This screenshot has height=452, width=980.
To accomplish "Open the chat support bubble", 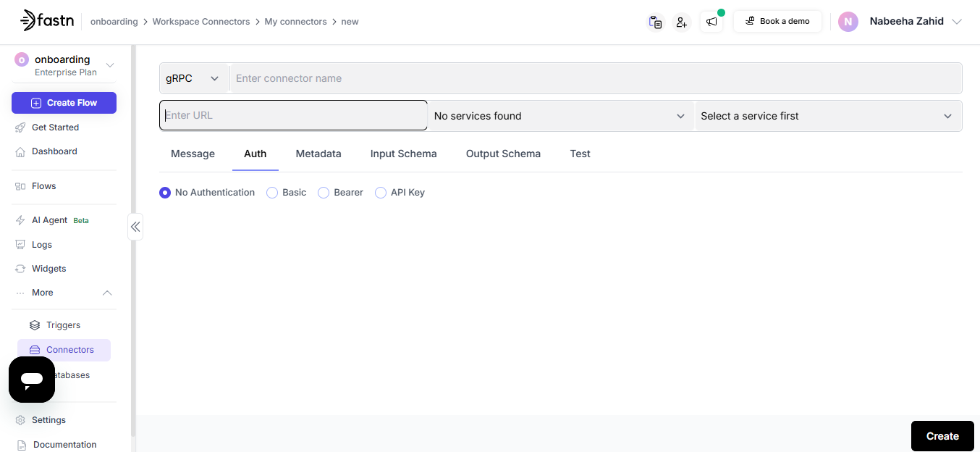I will click(32, 380).
